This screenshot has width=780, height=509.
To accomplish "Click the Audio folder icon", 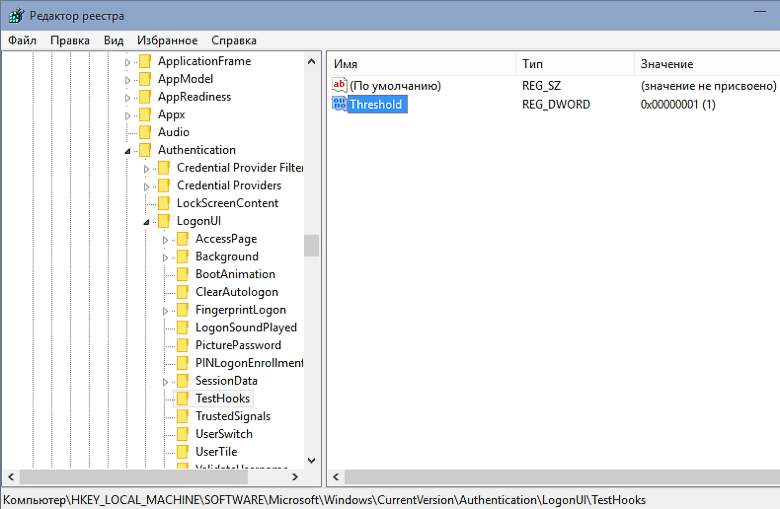I will [x=145, y=132].
